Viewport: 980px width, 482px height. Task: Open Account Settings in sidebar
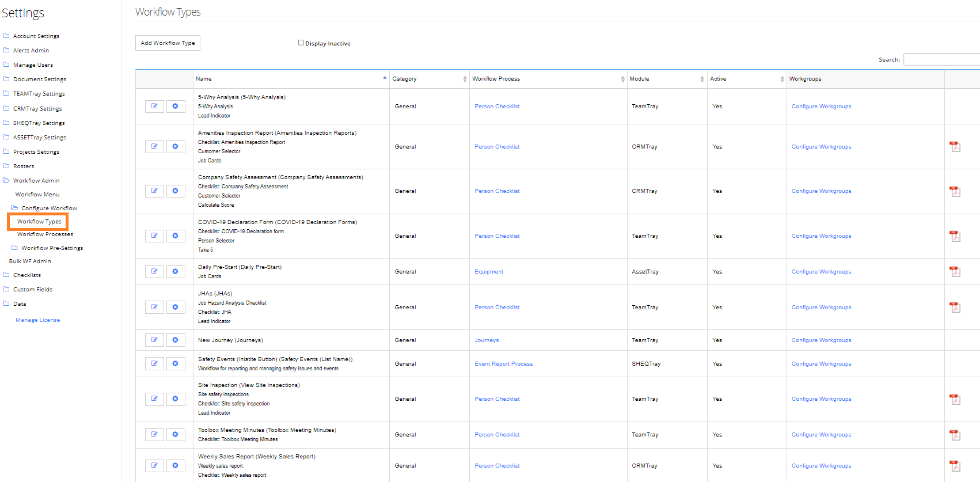(x=36, y=36)
